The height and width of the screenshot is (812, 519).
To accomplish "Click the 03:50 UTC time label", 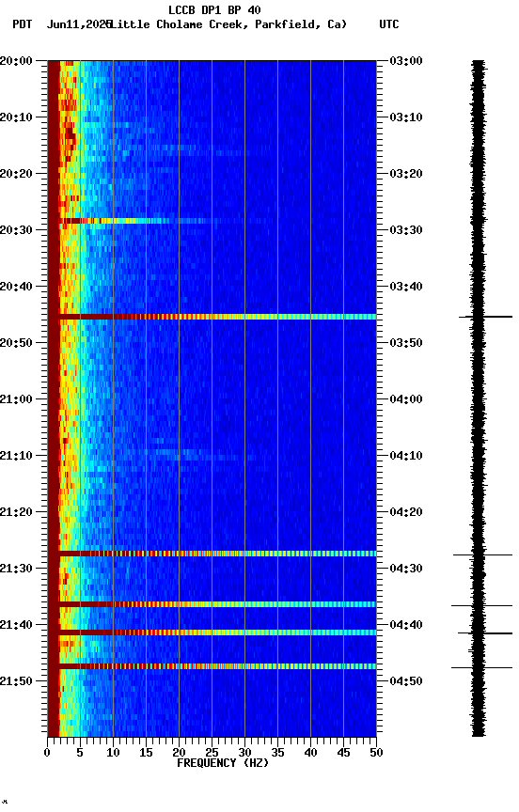I will click(406, 343).
